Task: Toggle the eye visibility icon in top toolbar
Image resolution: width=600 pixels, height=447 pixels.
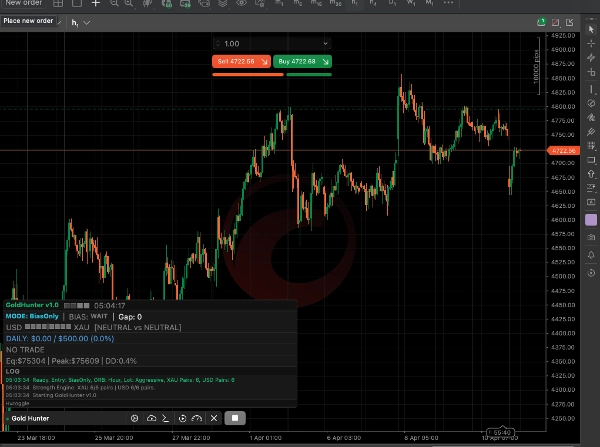Action: coord(241,3)
